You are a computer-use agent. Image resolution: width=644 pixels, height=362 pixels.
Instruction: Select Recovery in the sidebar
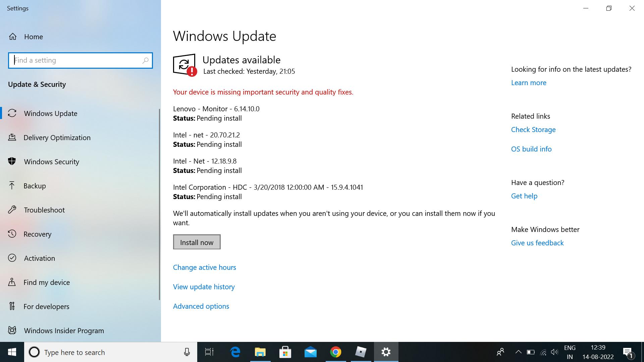[80, 234]
